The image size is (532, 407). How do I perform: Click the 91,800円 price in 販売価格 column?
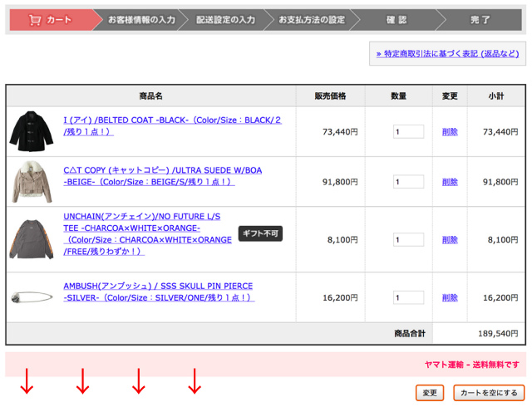tap(340, 182)
